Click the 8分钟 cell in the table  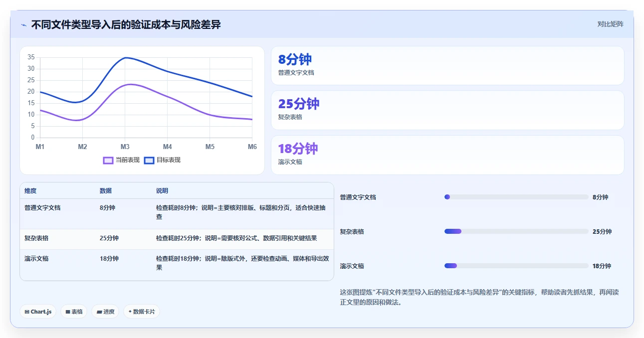(x=107, y=208)
